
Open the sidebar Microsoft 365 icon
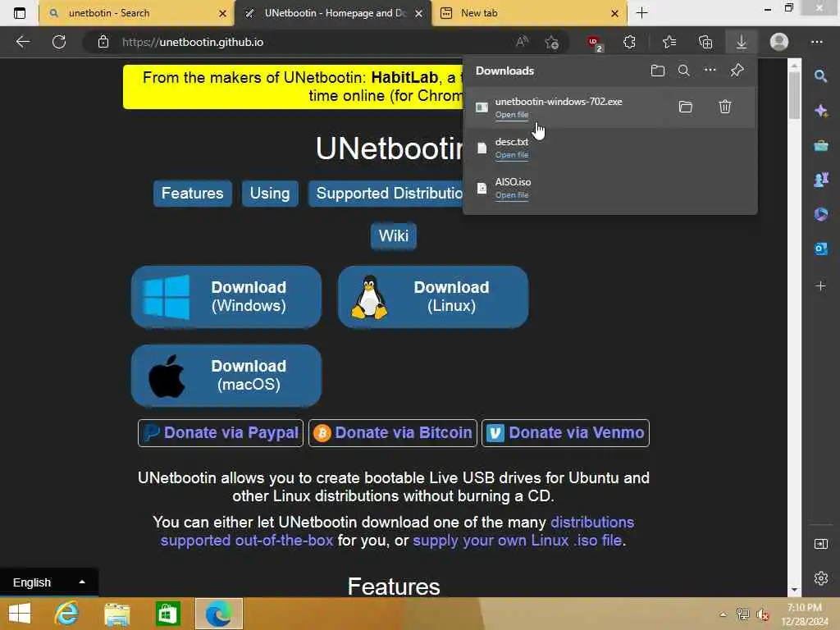[820, 214]
